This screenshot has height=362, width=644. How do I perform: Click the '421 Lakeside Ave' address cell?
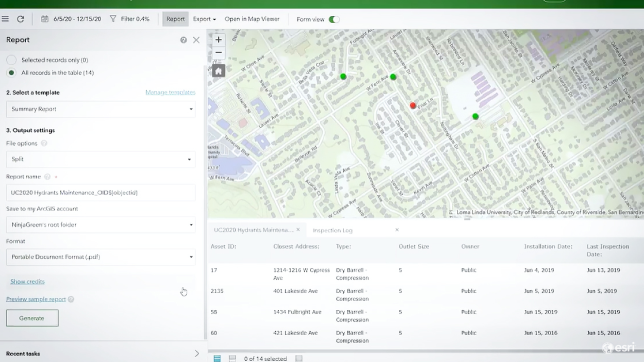(295, 333)
